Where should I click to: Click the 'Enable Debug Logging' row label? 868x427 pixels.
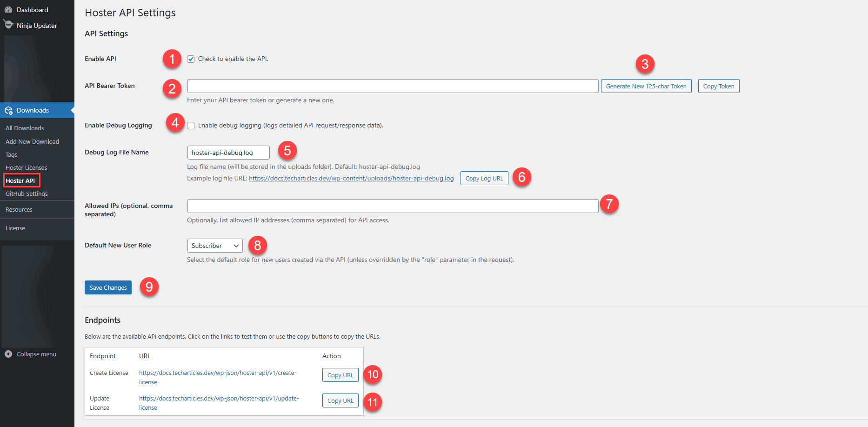118,125
